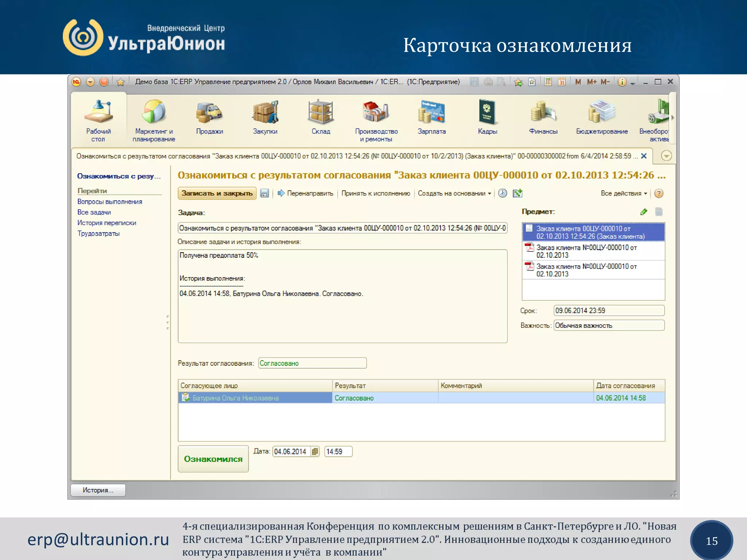
Task: Select Ознакомиться с резу... navigation link
Action: (119, 176)
